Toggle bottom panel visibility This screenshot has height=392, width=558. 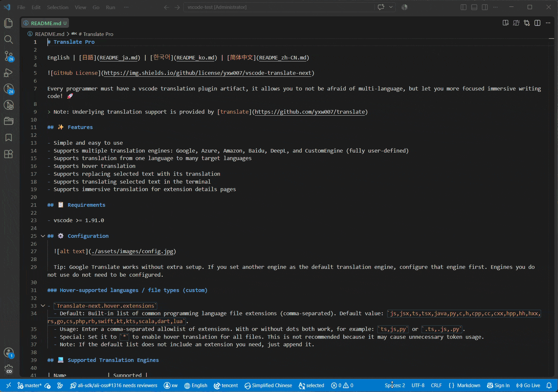click(x=474, y=7)
